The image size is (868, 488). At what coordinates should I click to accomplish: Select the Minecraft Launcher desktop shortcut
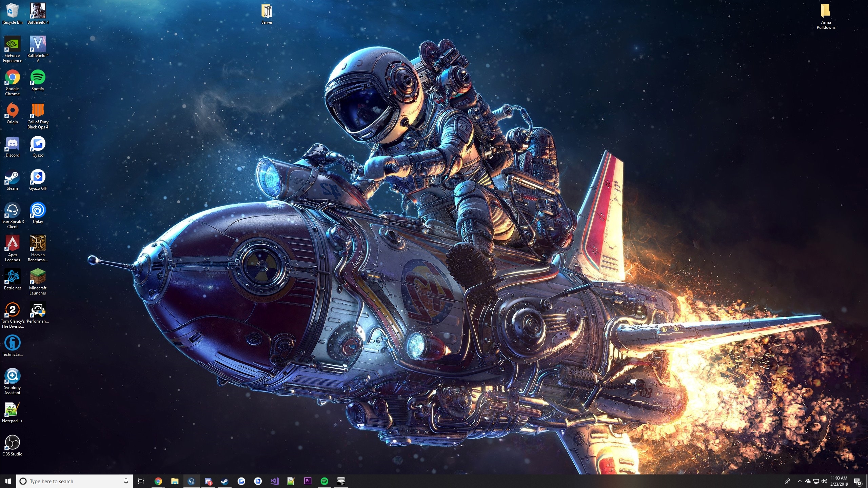tap(38, 282)
